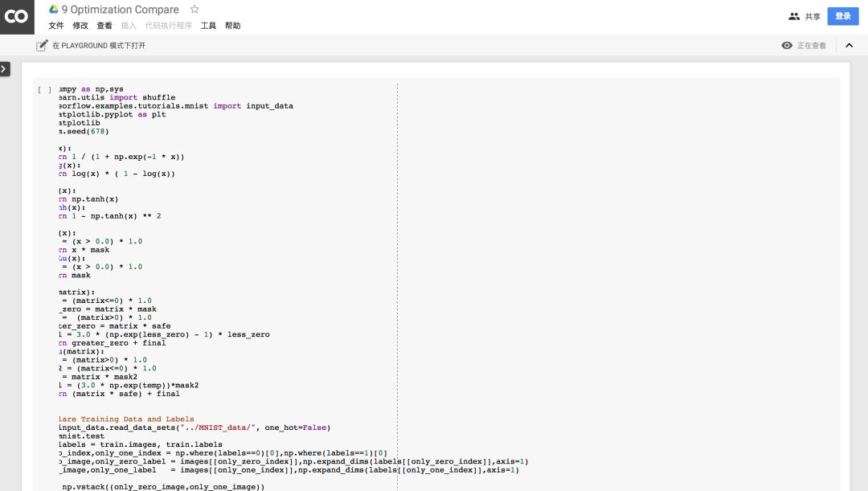
Task: Click the Colab CO logo
Action: click(17, 17)
